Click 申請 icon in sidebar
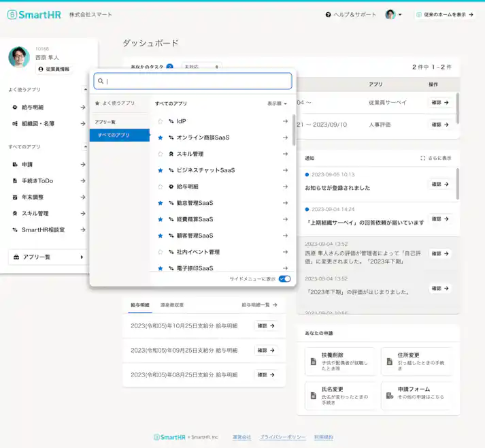 pos(15,164)
